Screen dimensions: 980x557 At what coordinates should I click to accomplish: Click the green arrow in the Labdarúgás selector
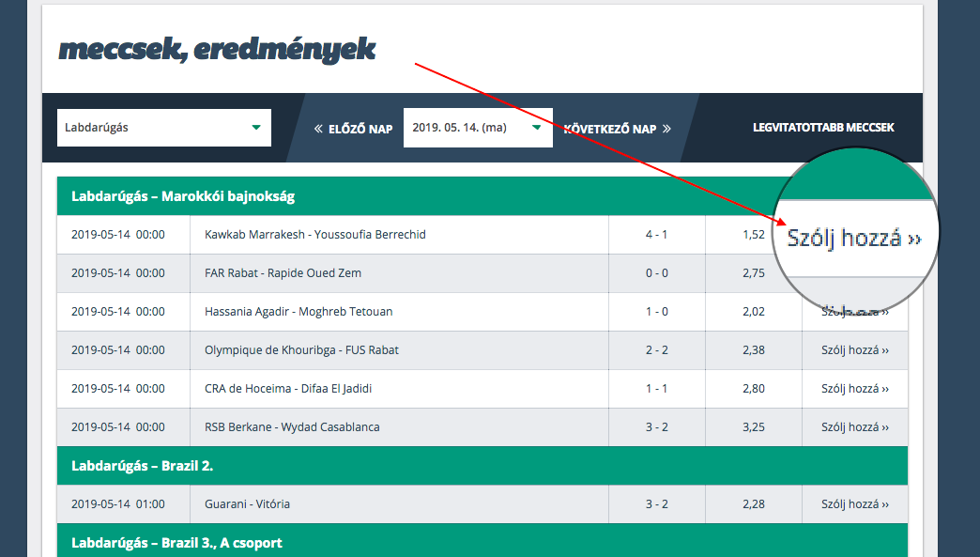[255, 128]
